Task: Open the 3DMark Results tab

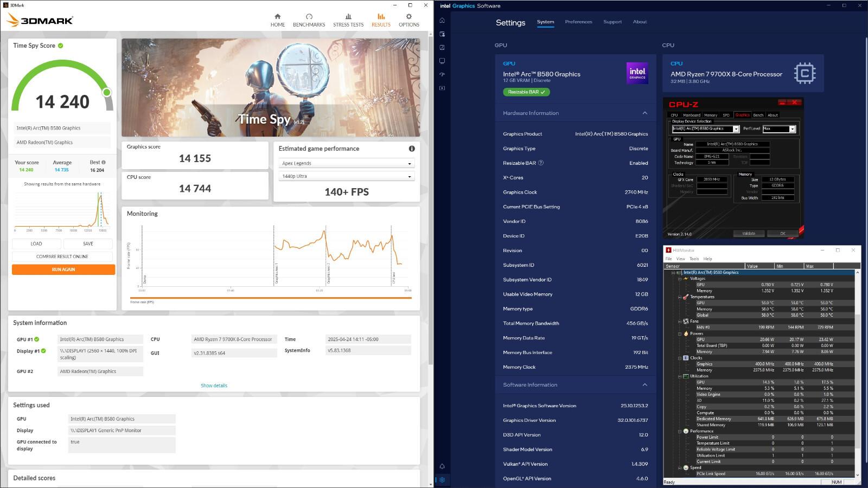Action: 381,20
